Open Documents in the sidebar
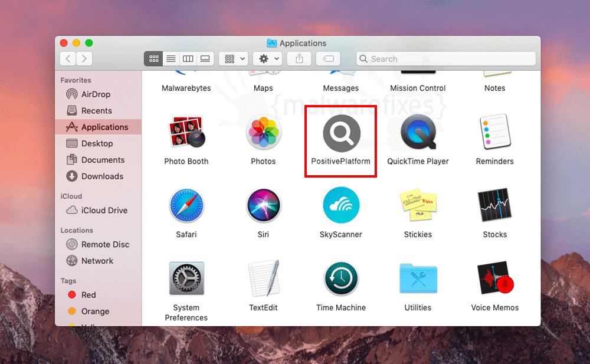This screenshot has height=364, width=590. pos(99,160)
